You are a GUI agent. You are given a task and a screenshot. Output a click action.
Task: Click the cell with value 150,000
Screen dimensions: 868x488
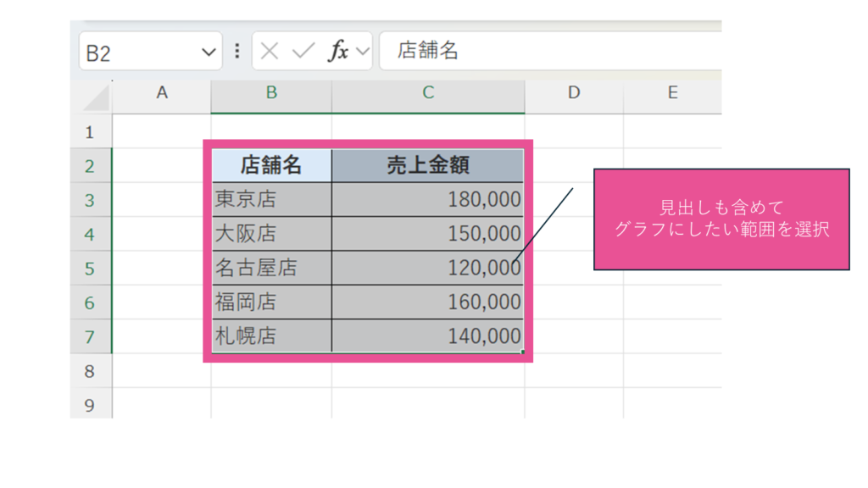tap(428, 234)
